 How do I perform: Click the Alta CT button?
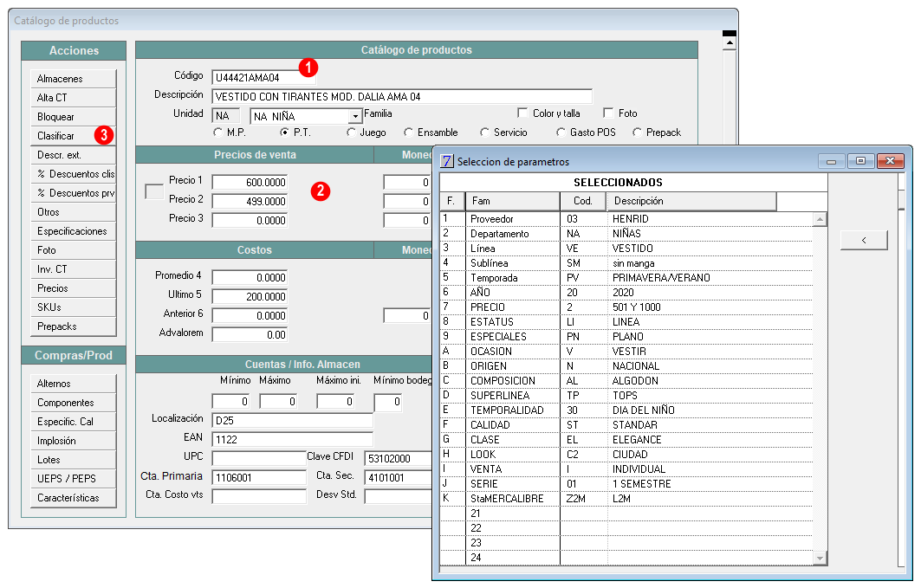tap(74, 97)
